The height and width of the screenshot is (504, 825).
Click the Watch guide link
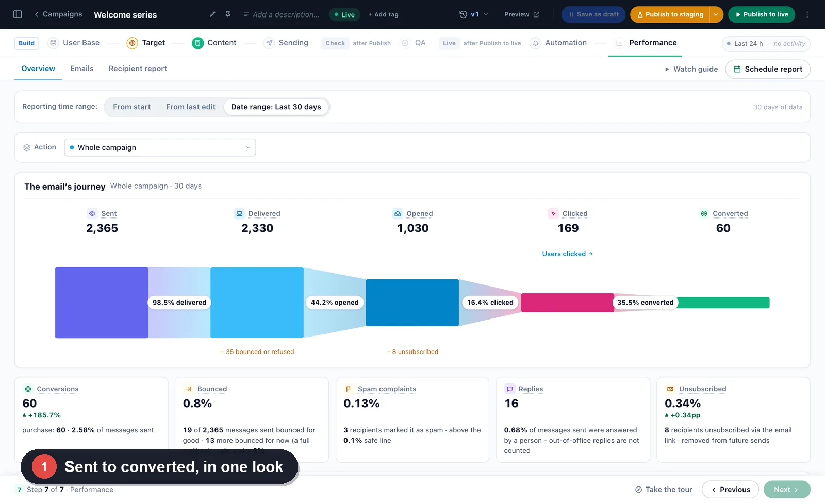click(x=691, y=69)
